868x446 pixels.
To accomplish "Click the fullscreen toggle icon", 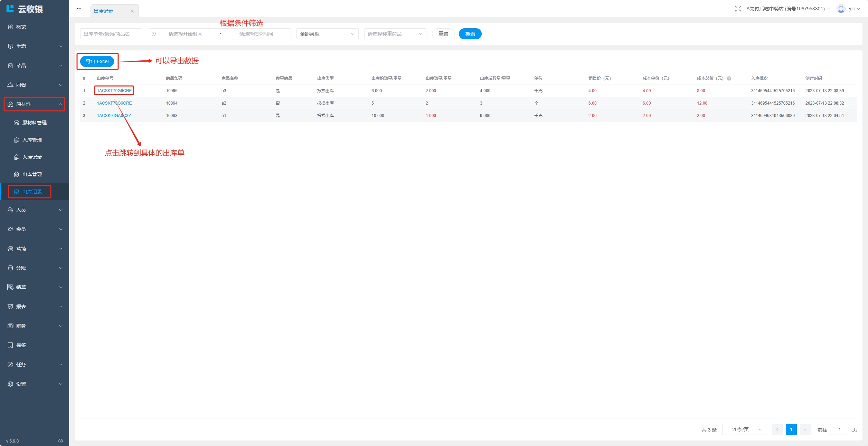I will pos(738,9).
